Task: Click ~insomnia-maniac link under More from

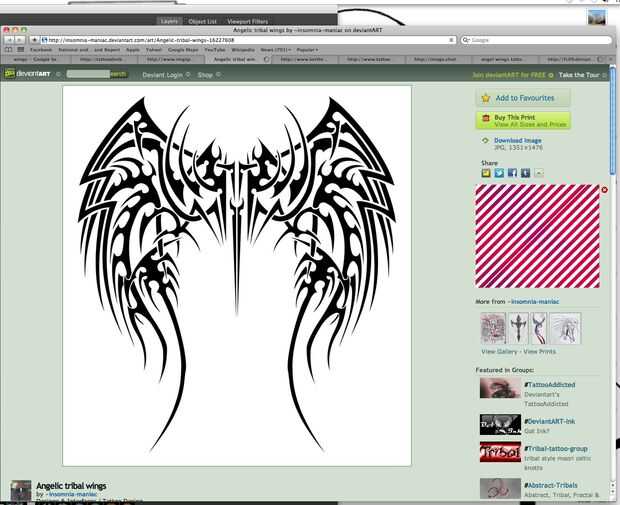Action: point(534,302)
